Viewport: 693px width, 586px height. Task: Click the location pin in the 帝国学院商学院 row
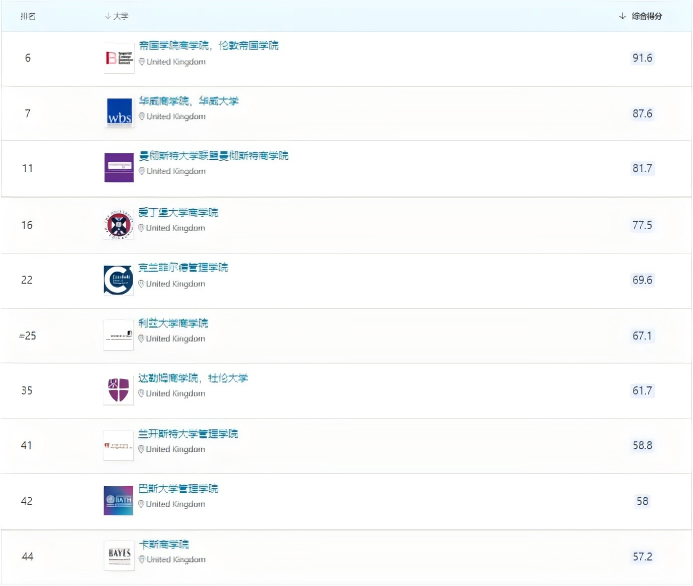[142, 62]
